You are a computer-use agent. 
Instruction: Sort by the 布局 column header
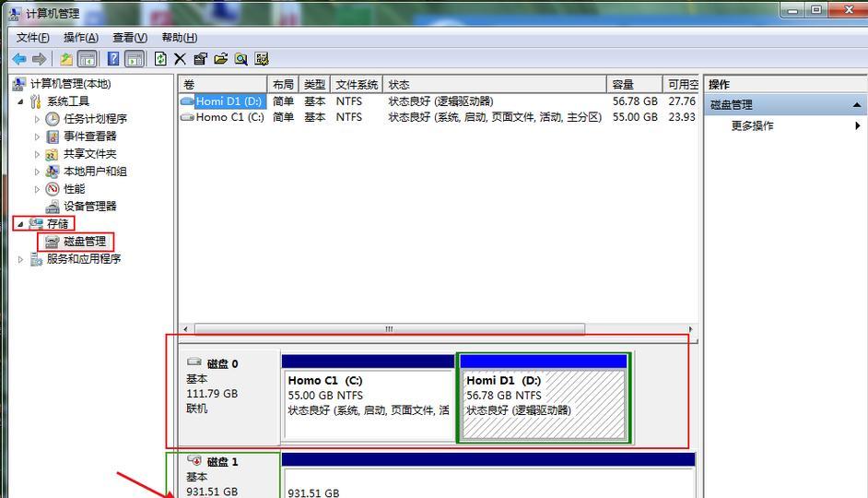pos(283,84)
